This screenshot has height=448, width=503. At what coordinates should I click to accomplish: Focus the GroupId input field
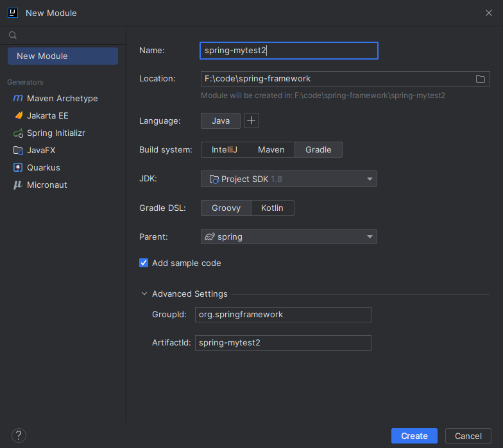(x=283, y=315)
